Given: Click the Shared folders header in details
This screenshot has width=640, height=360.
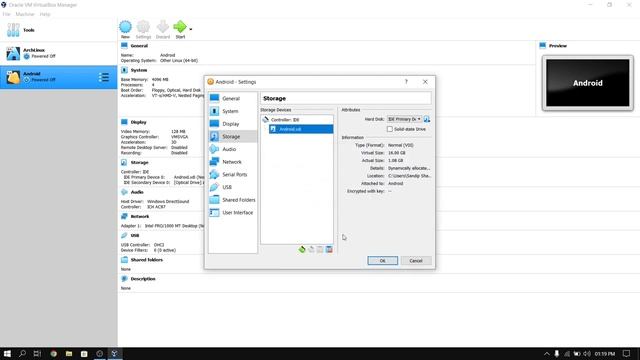Looking at the screenshot, I should pyautogui.click(x=147, y=260).
